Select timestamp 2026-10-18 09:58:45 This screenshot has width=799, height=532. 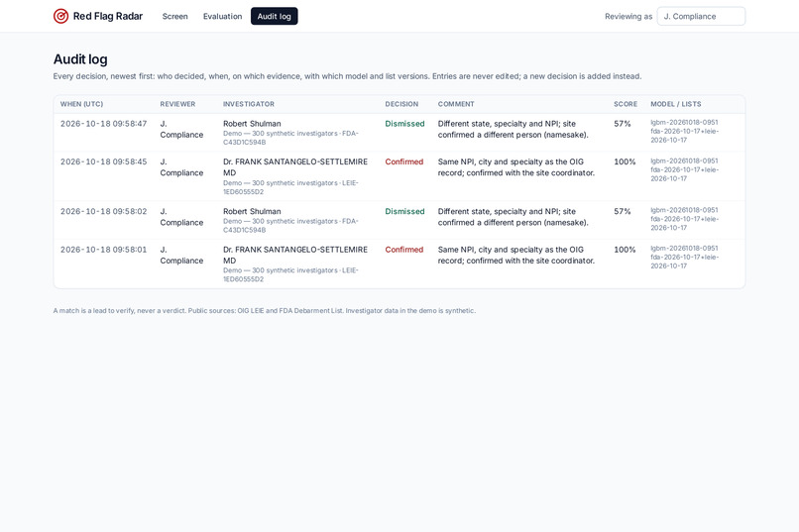click(103, 161)
